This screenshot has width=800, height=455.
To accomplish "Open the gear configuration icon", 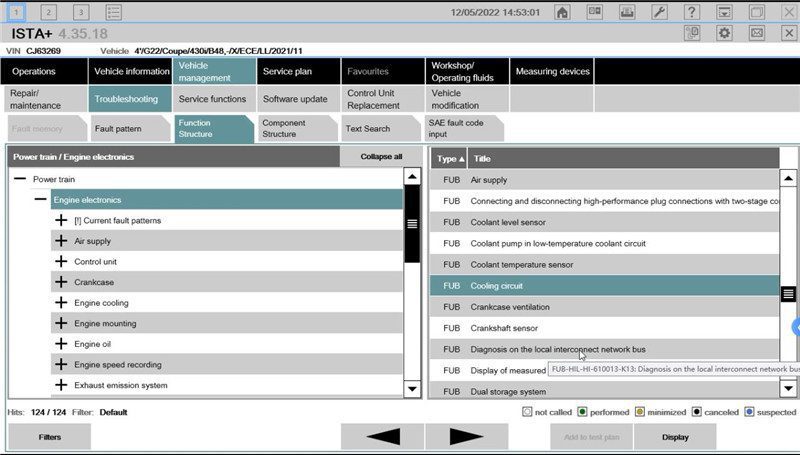I will (724, 33).
